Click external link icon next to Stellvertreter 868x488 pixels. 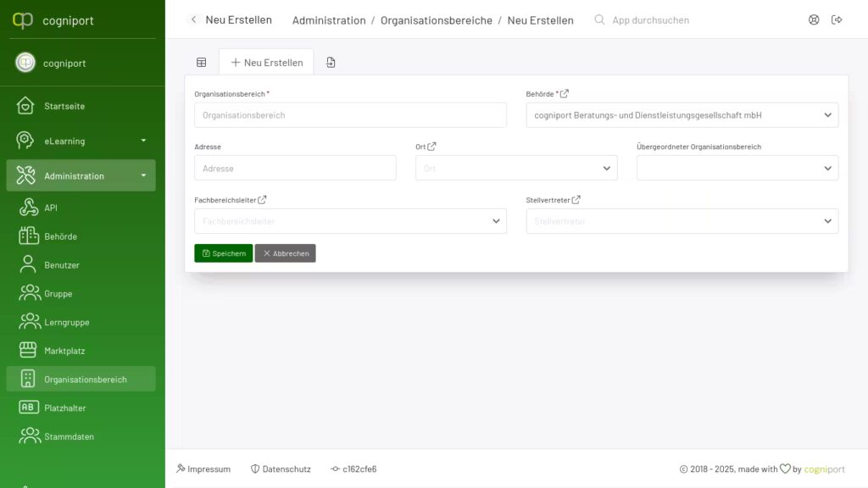[x=576, y=200]
